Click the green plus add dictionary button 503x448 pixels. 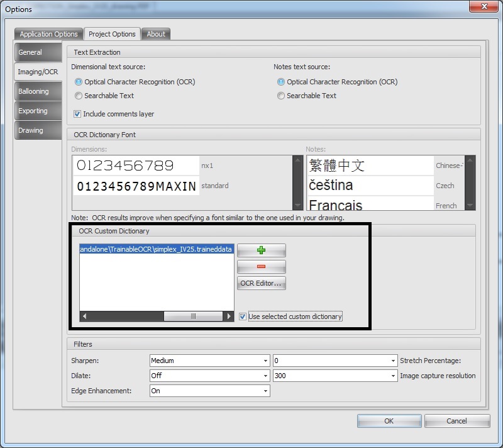262,250
